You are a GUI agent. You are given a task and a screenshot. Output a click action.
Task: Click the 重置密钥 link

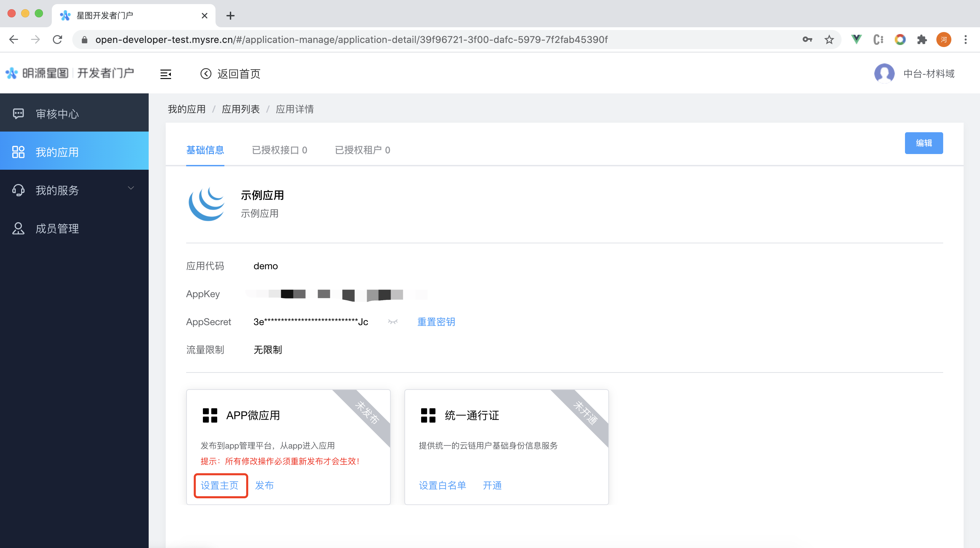[436, 322]
